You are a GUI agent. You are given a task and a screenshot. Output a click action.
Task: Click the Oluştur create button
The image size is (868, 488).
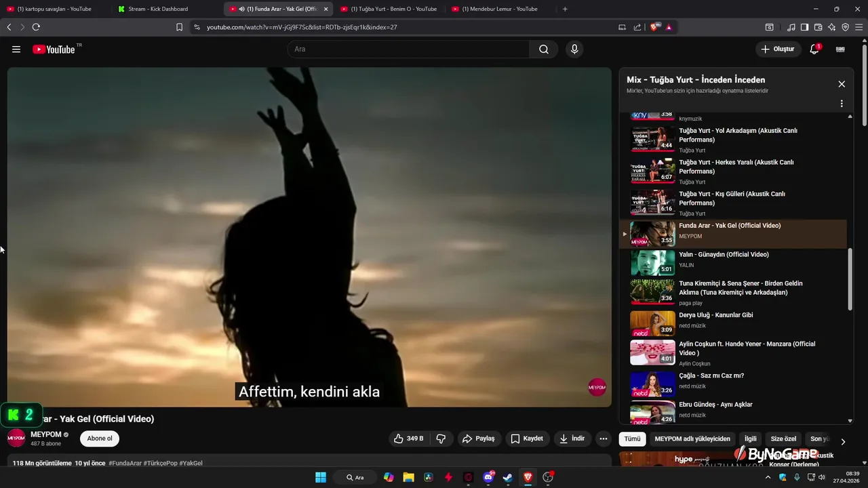(777, 49)
